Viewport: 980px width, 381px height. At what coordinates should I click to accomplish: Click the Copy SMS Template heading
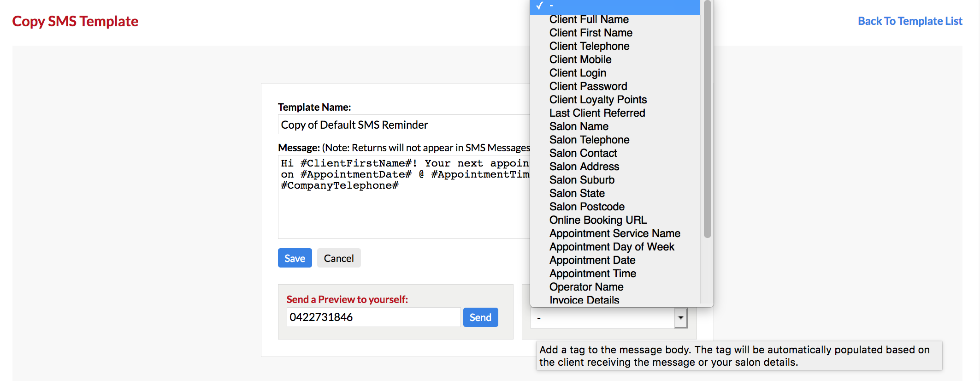coord(75,21)
